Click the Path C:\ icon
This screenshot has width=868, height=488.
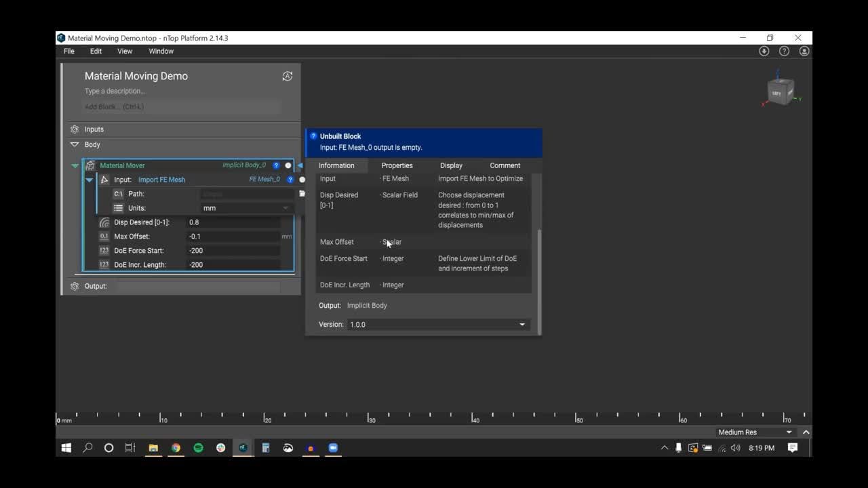[119, 194]
